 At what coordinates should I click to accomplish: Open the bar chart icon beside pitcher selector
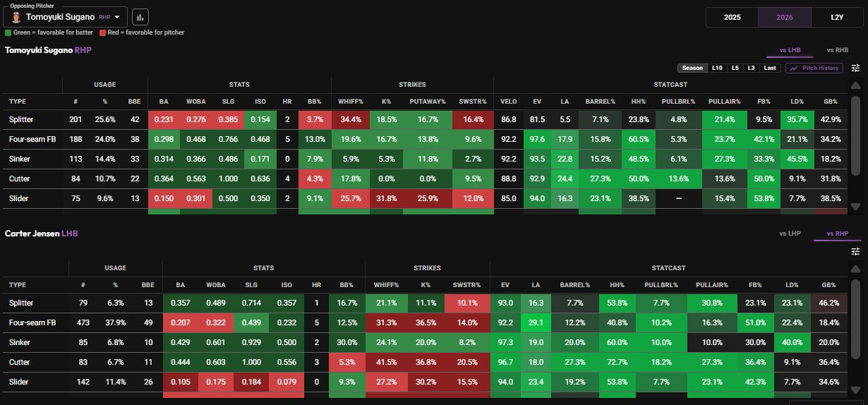[x=140, y=17]
